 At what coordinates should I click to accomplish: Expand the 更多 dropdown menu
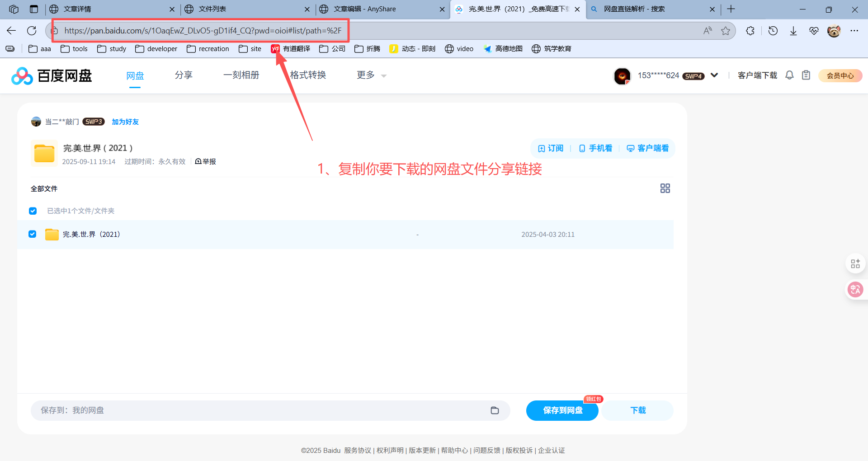pos(371,75)
